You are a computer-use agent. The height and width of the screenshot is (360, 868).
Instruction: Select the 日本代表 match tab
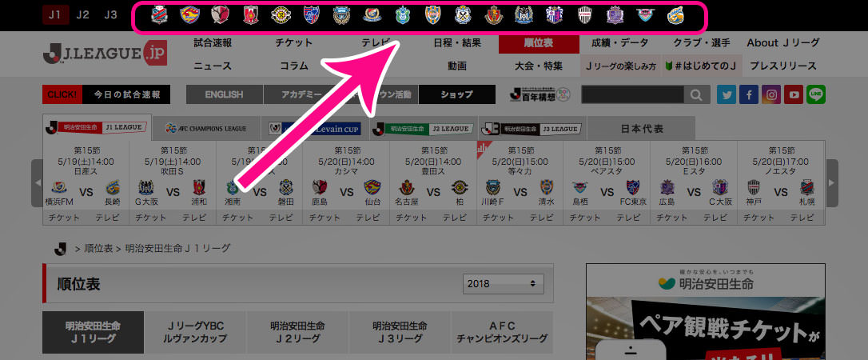[x=642, y=129]
